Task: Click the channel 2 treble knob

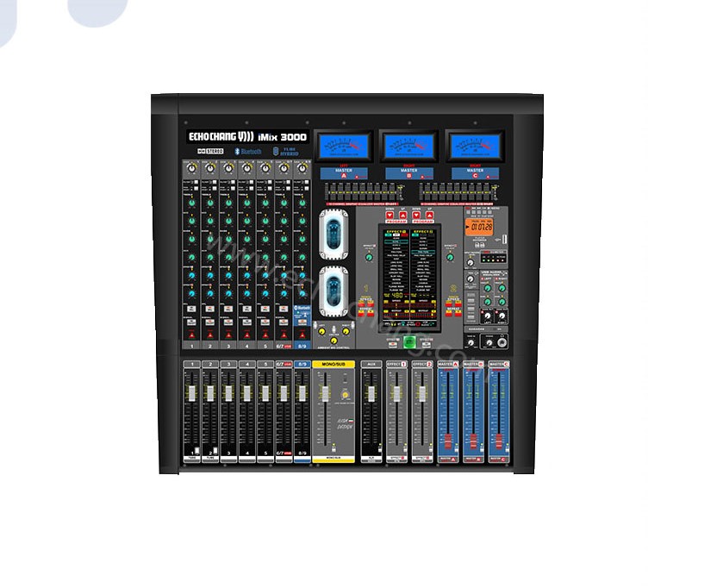Action: 210,203
